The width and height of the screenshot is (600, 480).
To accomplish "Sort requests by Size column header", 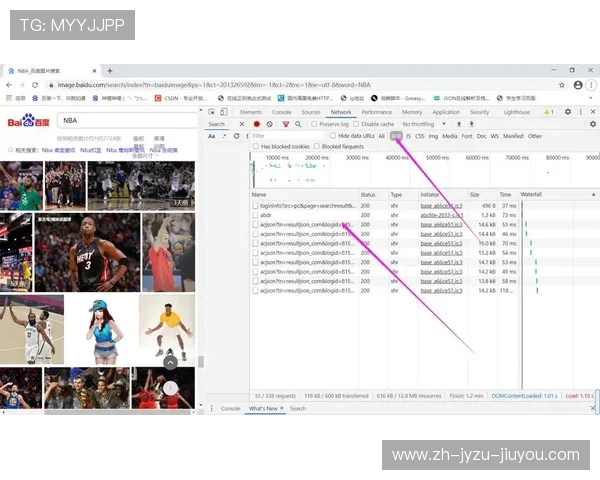I will 474,195.
